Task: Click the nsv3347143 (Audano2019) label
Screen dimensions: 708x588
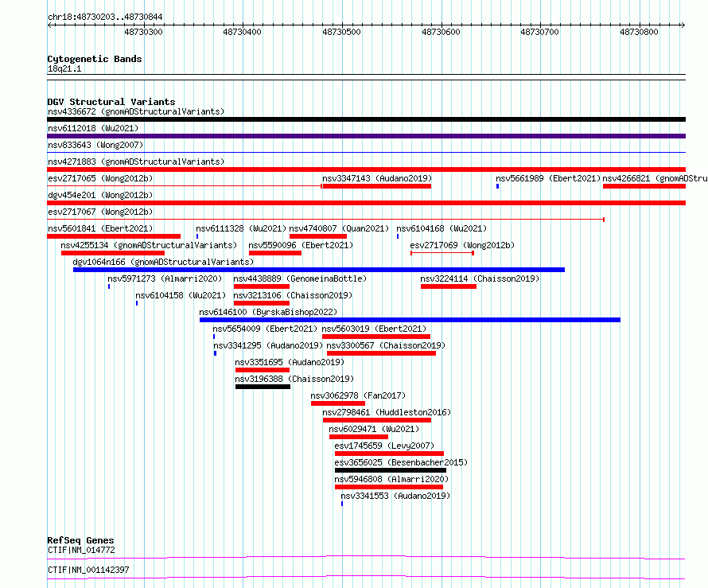Action: 377,178
